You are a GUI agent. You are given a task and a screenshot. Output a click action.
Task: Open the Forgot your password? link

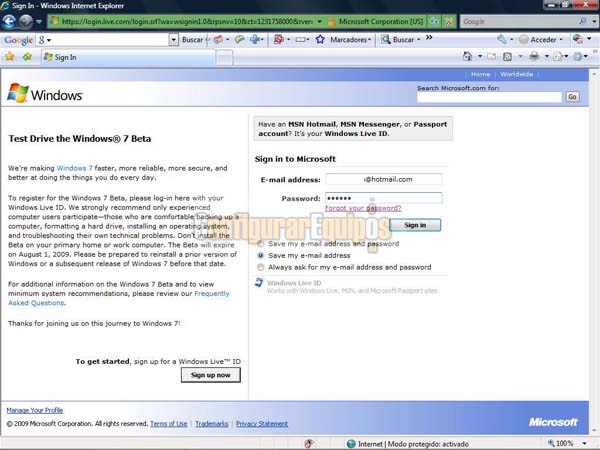(x=363, y=208)
